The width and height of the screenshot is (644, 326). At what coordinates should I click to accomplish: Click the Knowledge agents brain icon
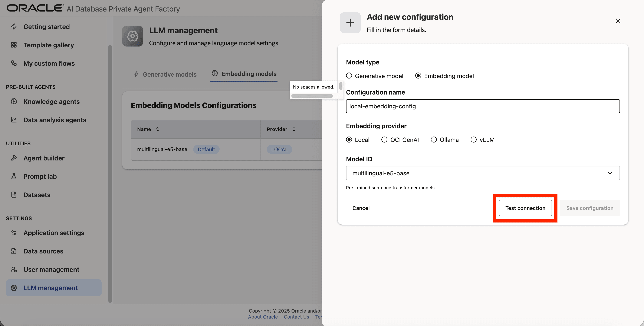coord(14,101)
